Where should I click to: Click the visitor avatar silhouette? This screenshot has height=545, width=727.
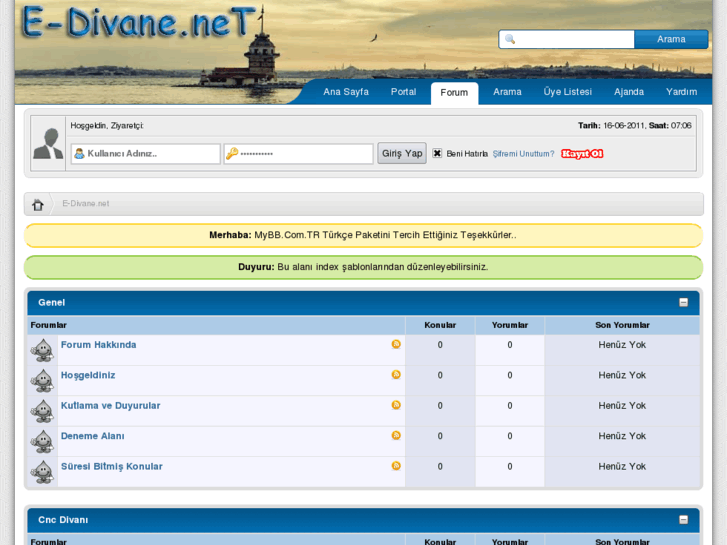point(48,144)
